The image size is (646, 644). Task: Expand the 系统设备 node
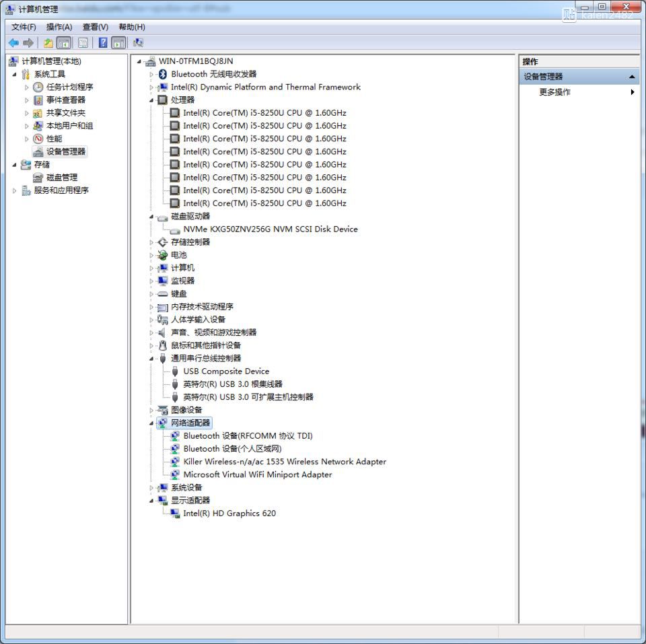point(151,489)
